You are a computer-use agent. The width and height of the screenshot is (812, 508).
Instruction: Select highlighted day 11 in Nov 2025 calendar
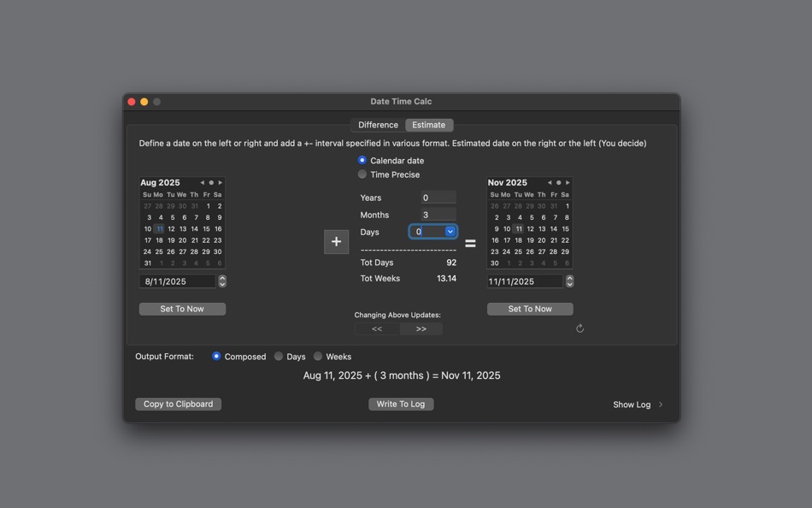[x=518, y=228]
